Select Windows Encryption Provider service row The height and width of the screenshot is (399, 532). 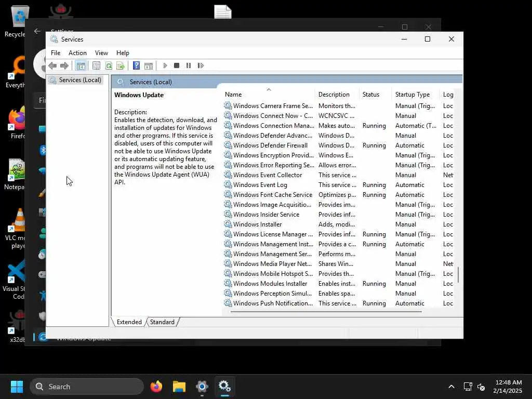click(339, 155)
